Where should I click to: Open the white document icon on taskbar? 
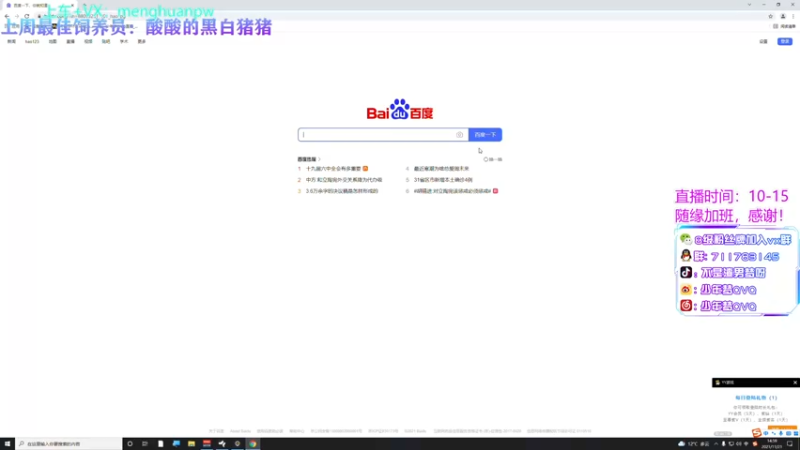[x=160, y=444]
